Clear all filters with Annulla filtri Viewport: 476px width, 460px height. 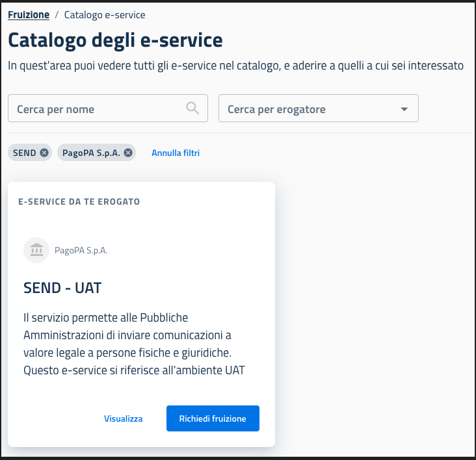pos(176,153)
